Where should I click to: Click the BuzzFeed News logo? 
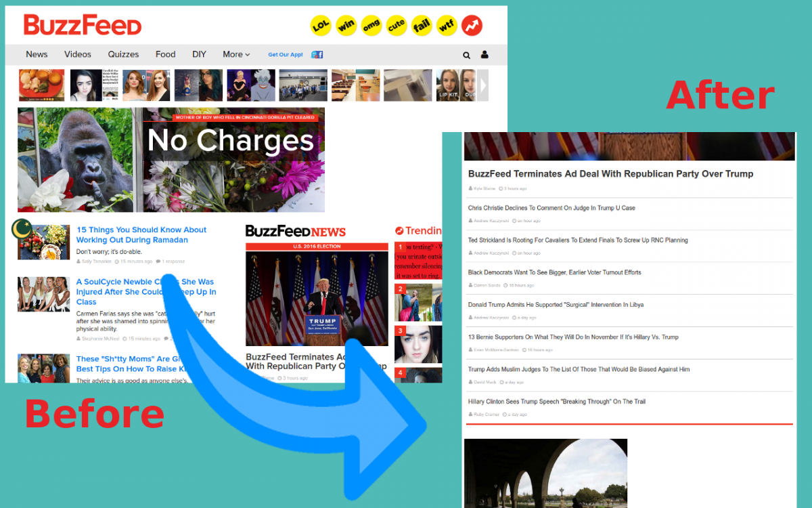click(296, 231)
